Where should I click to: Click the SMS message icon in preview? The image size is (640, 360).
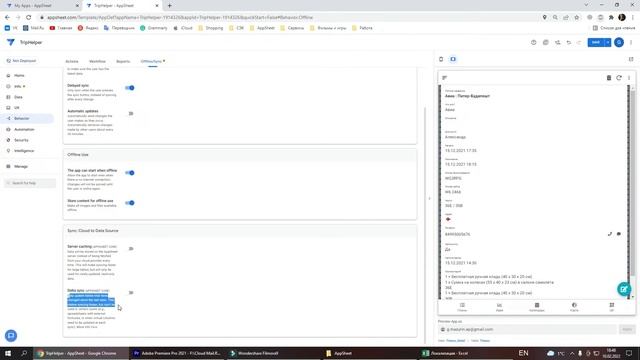619,234
